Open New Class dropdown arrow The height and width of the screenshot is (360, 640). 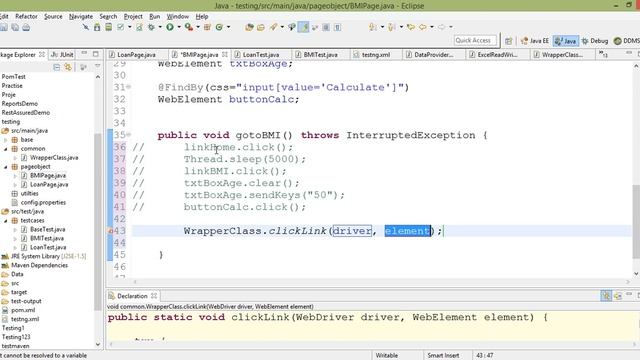228,27
